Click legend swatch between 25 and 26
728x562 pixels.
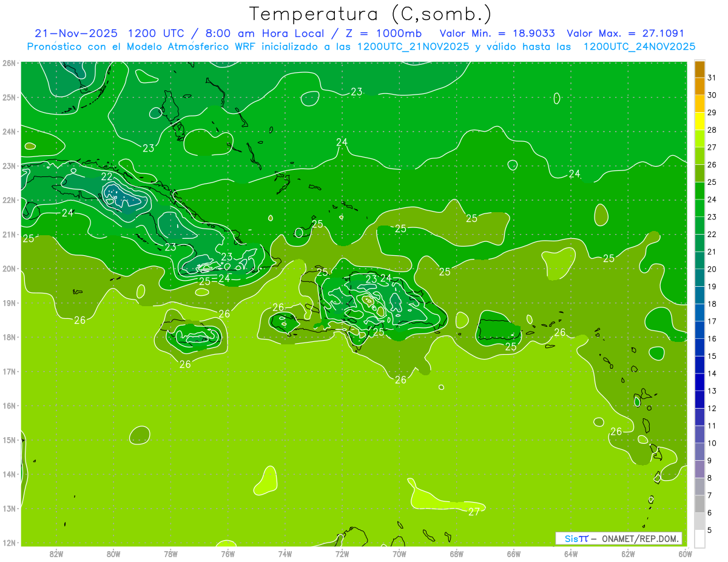pyautogui.click(x=699, y=173)
